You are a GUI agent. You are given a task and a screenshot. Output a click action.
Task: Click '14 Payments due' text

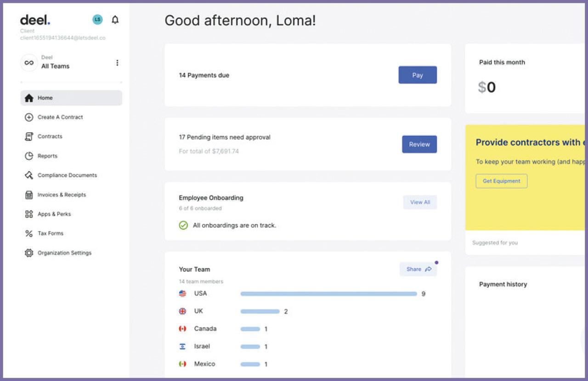pos(204,75)
